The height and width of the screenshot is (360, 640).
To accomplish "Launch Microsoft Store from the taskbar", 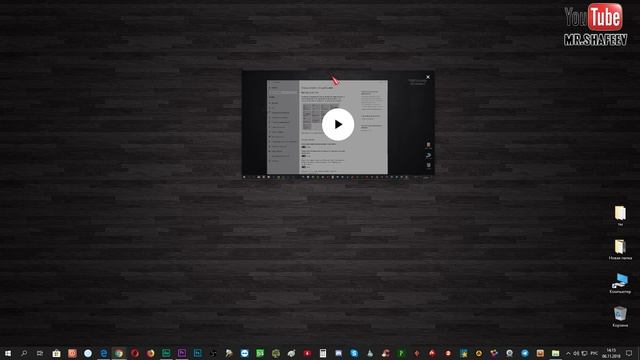I will (56, 353).
